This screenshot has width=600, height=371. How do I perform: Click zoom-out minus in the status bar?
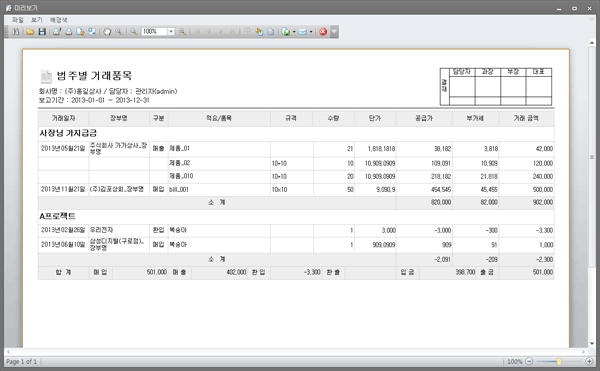(x=529, y=361)
